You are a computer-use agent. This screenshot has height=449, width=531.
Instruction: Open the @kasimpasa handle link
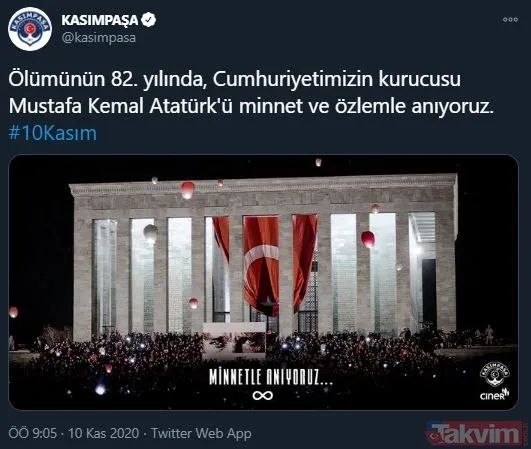(x=99, y=38)
